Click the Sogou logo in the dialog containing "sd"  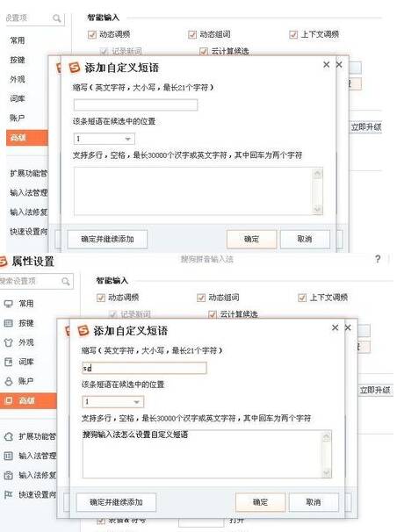pyautogui.click(x=83, y=330)
